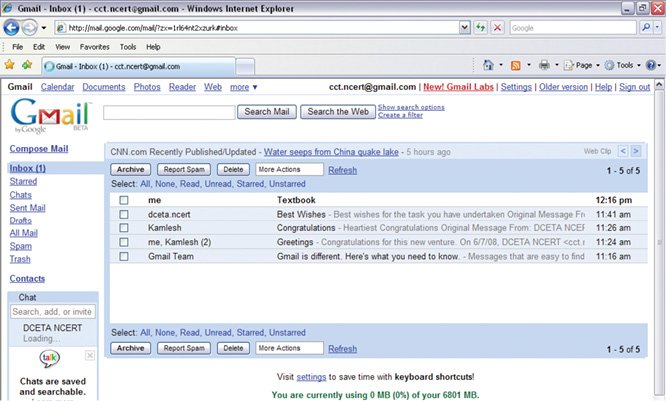Select the Gmail - Inbox browser tab

click(x=138, y=67)
